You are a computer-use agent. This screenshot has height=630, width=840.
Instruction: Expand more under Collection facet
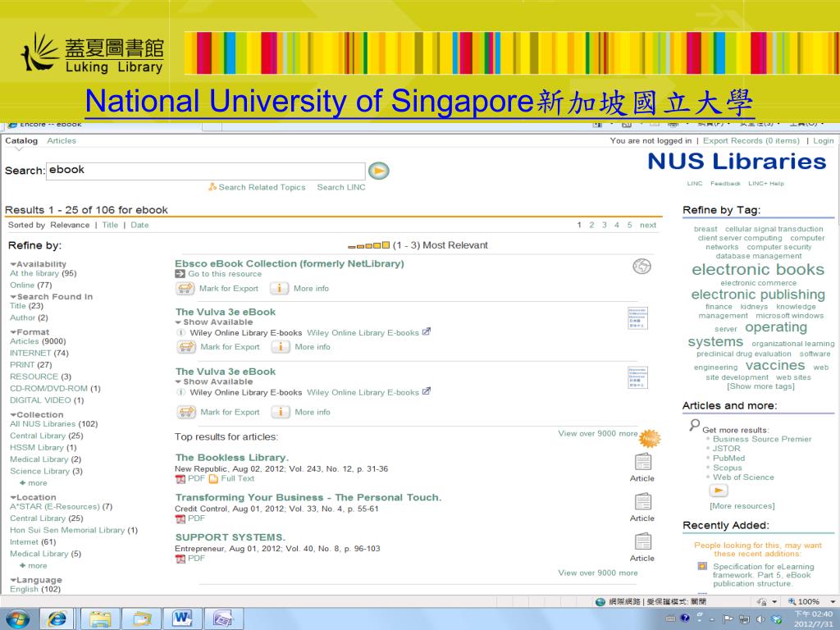pos(34,482)
